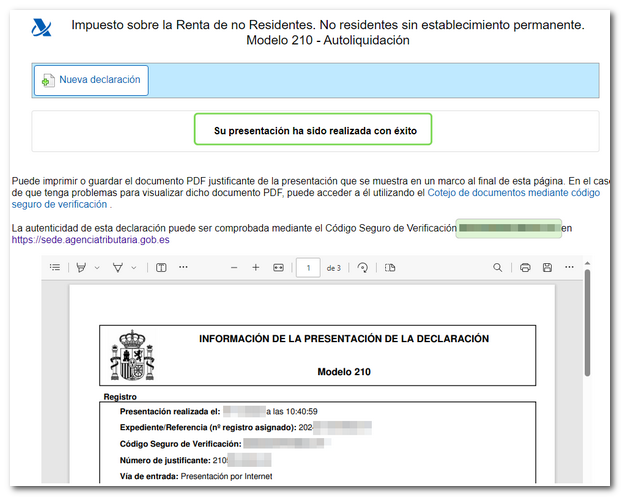Rotate the PDF document
This screenshot has width=621, height=497.
tap(362, 268)
